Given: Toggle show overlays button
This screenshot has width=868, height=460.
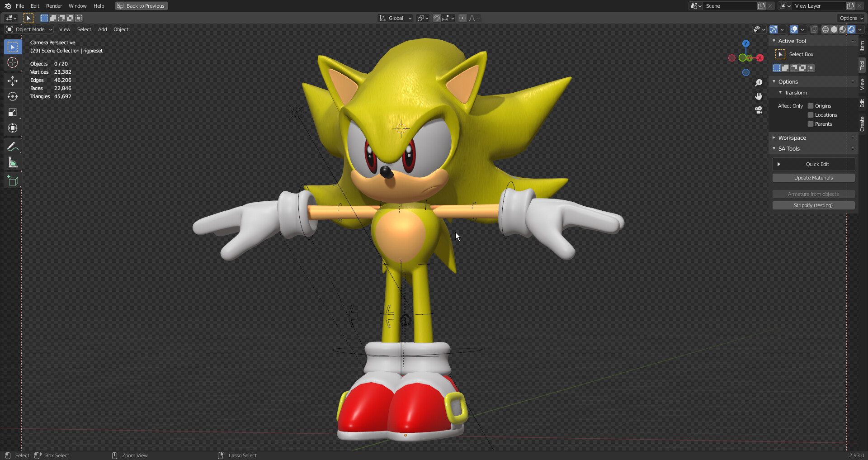Looking at the screenshot, I should (794, 29).
